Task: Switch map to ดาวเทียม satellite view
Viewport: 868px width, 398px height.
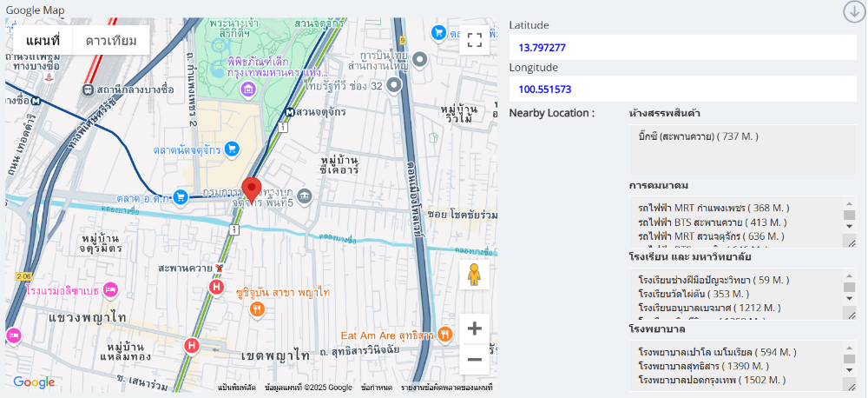Action: coord(111,41)
